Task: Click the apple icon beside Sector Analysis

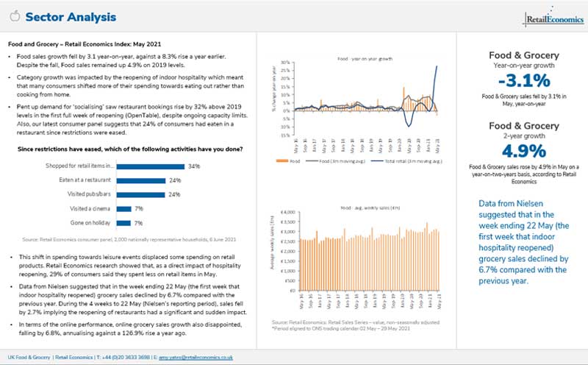Action: pos(12,16)
